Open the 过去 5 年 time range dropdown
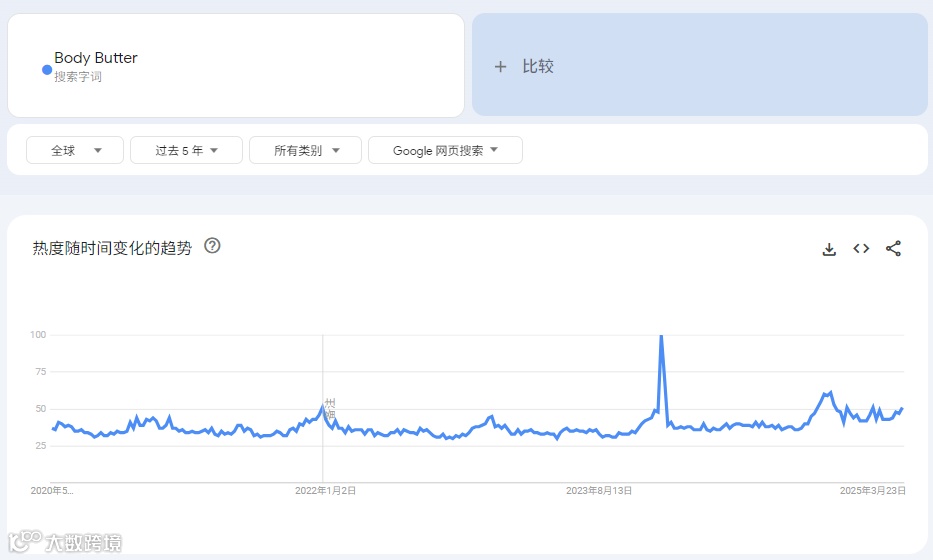 coord(186,150)
